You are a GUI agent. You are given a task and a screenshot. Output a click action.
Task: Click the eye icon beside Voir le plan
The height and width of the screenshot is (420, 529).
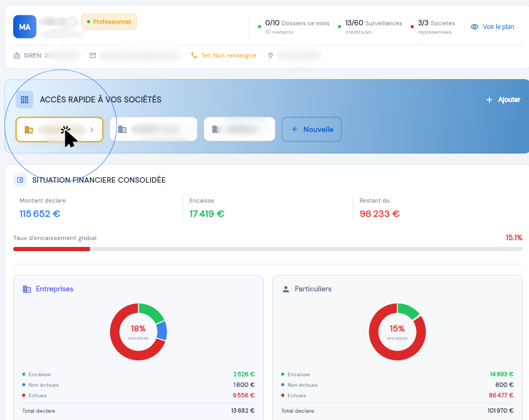coord(474,27)
